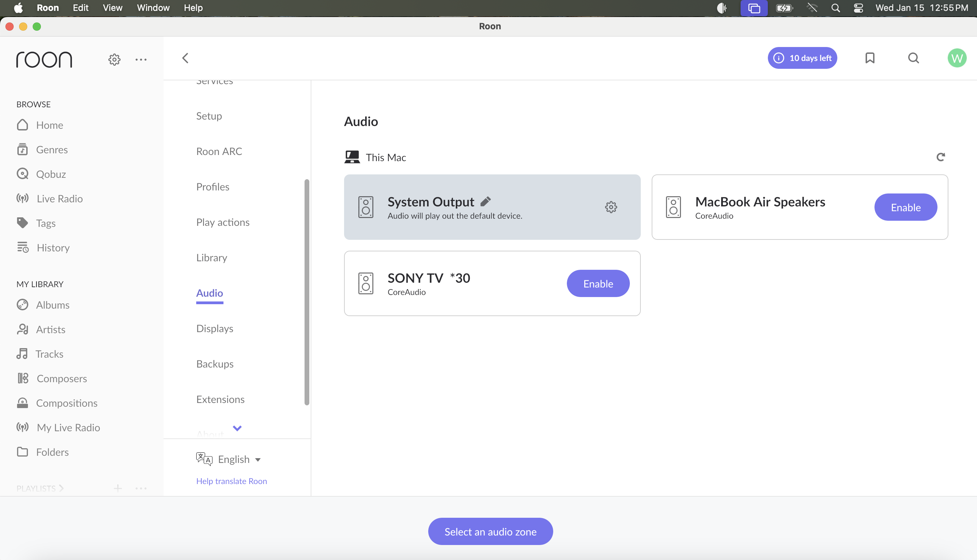Open System Output device settings gear
This screenshot has width=977, height=560.
click(611, 207)
